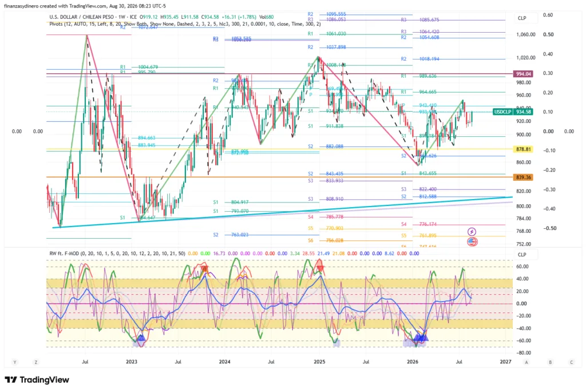Screen dimensions: 586x392
Task: Click the 28.55 value in the F-MOD legend
Action: click(x=308, y=254)
